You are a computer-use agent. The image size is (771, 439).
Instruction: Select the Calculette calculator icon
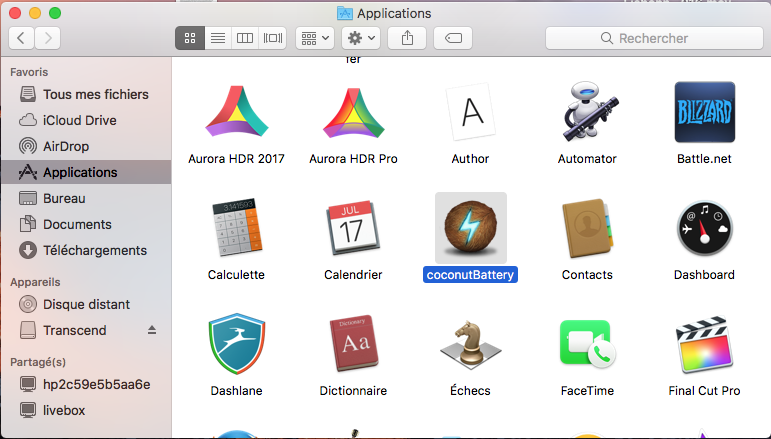(x=237, y=228)
